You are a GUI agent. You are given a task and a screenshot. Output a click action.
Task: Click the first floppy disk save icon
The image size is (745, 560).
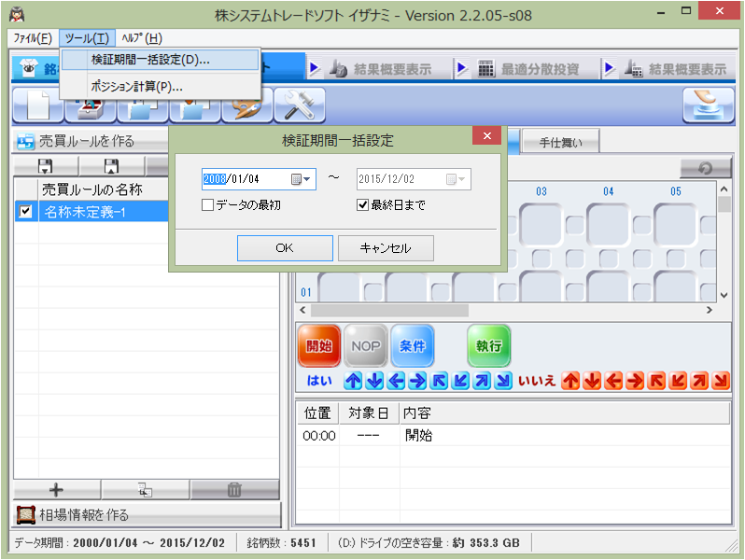46,166
